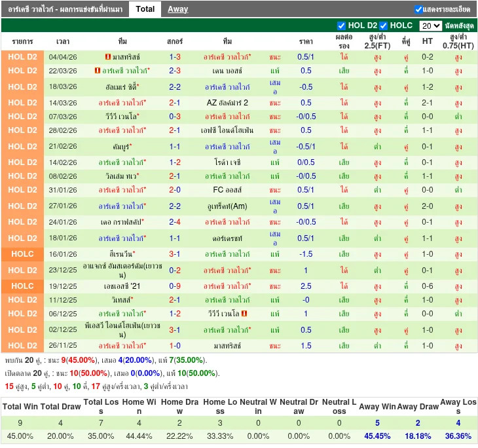Click HOLC league badge in 19/12/25 row

click(x=22, y=286)
